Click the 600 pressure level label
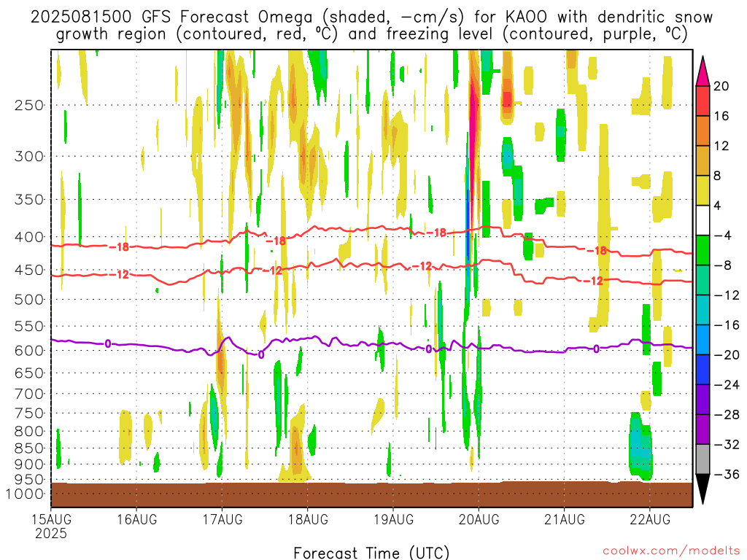 (29, 351)
